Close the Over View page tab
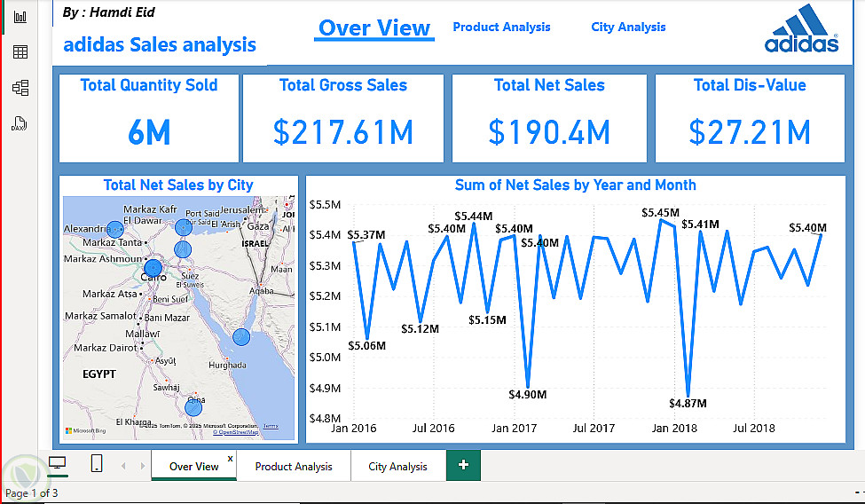The width and height of the screenshot is (865, 504). click(230, 458)
